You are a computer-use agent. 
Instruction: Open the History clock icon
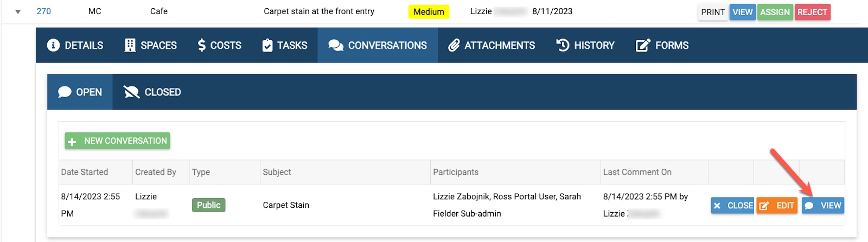tap(563, 45)
